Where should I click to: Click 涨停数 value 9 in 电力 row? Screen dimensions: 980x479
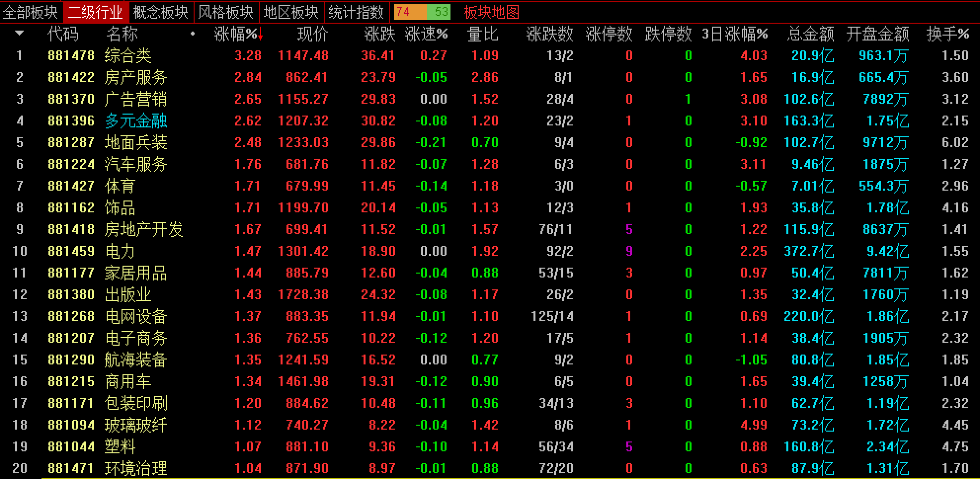[x=629, y=251]
